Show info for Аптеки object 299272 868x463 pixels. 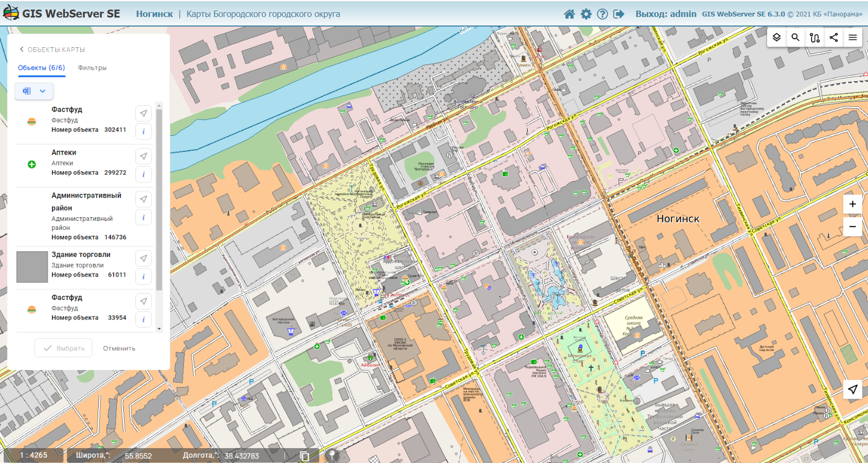tap(143, 174)
